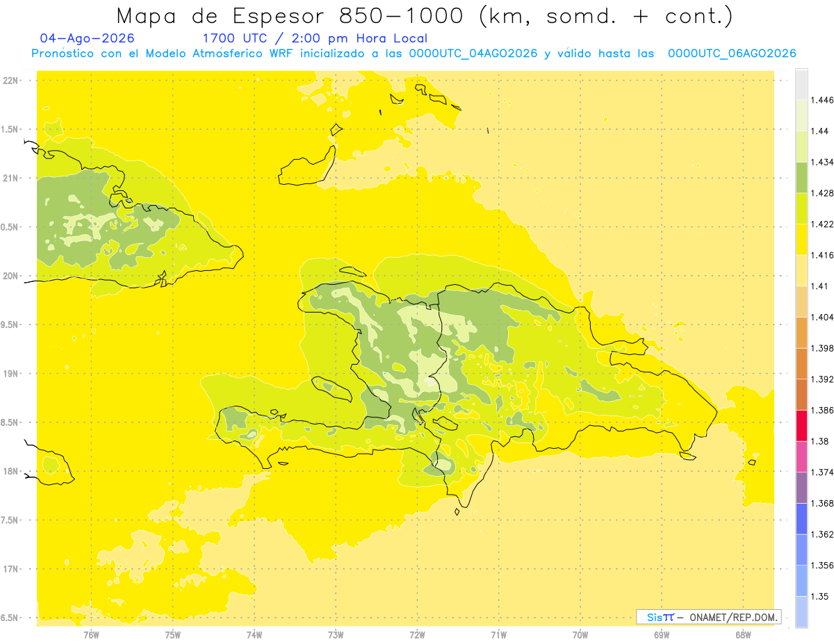Click the "74W" longitude label
This screenshot has width=834, height=644.
[x=254, y=635]
